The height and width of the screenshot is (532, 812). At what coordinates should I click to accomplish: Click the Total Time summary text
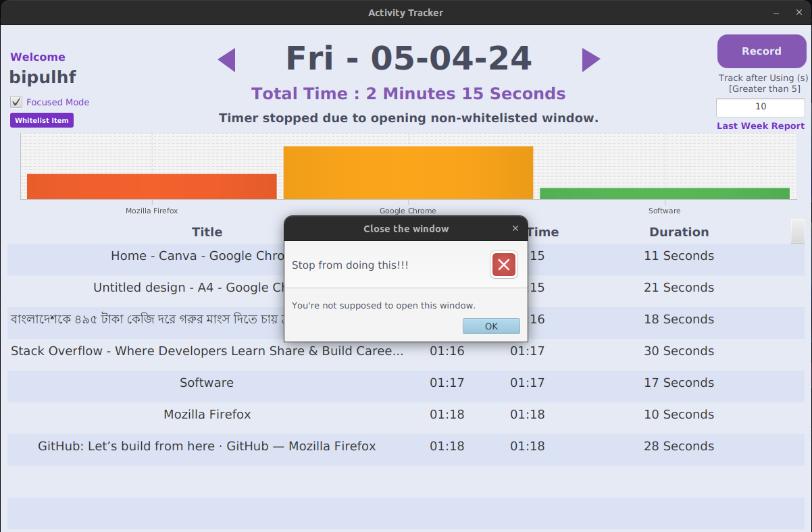point(409,94)
